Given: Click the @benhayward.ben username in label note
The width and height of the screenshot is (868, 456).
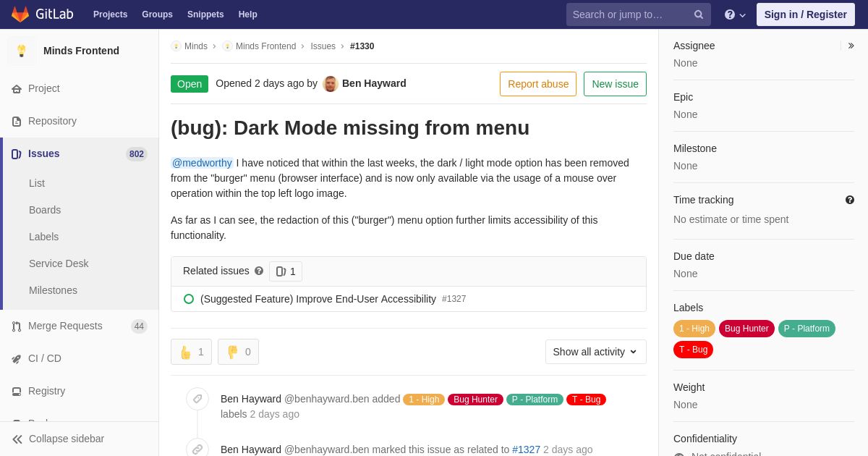Looking at the screenshot, I should [x=326, y=399].
